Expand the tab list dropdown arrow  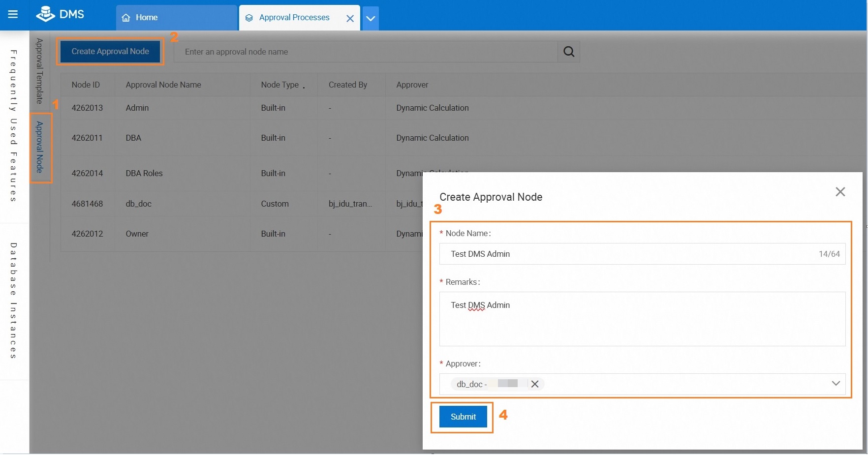tap(371, 18)
